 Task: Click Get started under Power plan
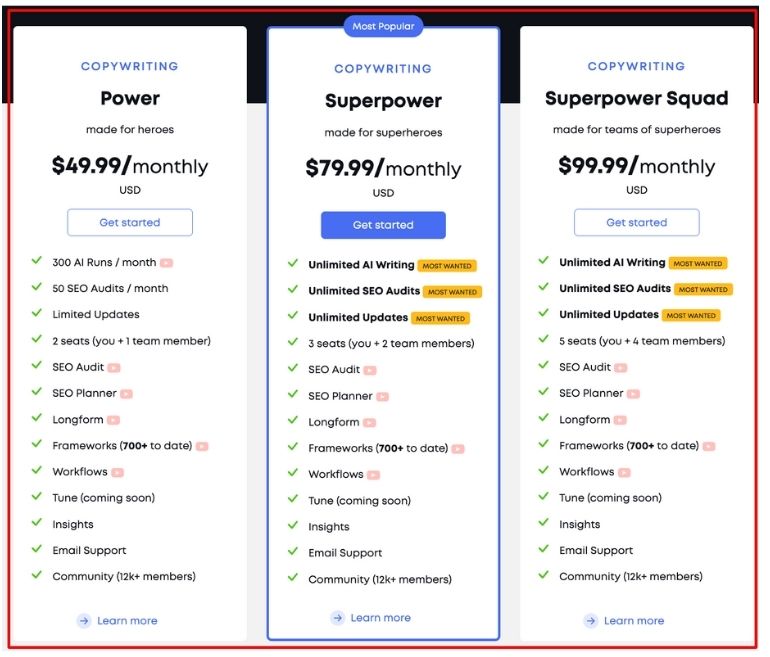click(x=130, y=222)
